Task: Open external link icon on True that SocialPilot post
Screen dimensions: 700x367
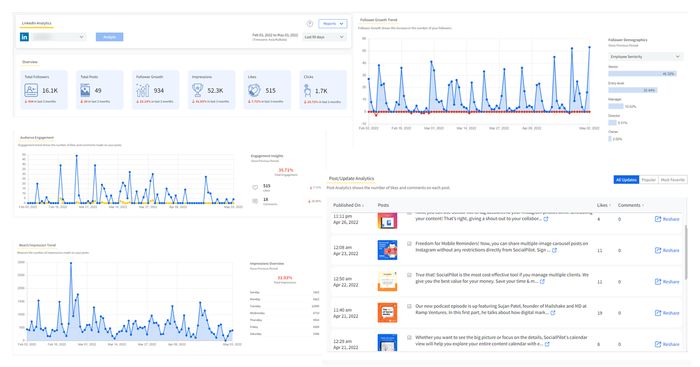Action: coord(542,282)
